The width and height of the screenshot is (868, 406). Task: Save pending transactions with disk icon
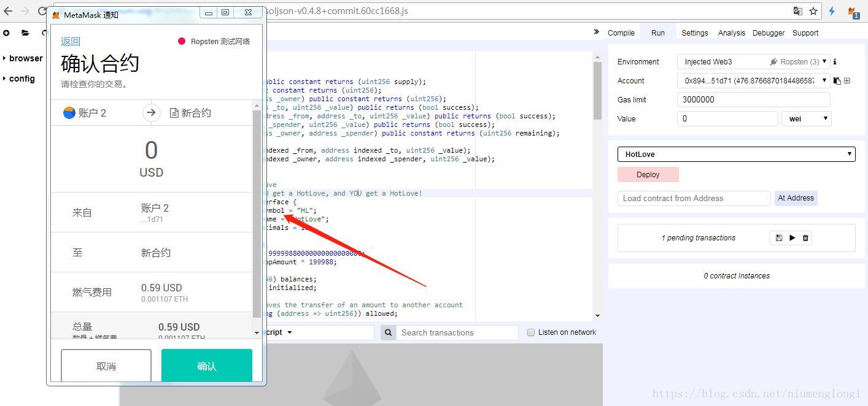tap(779, 238)
